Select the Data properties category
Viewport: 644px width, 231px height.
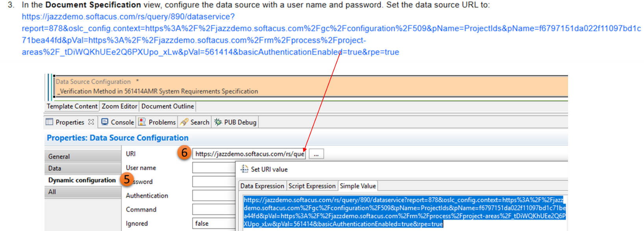pyautogui.click(x=83, y=168)
